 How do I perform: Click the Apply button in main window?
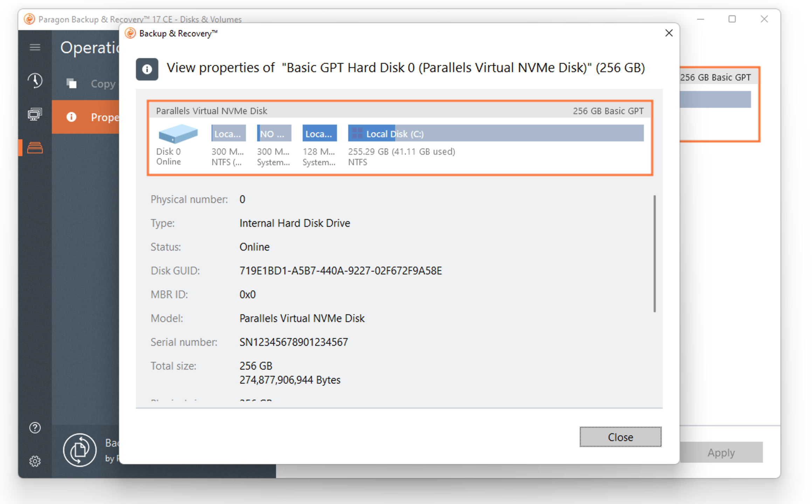tap(721, 453)
